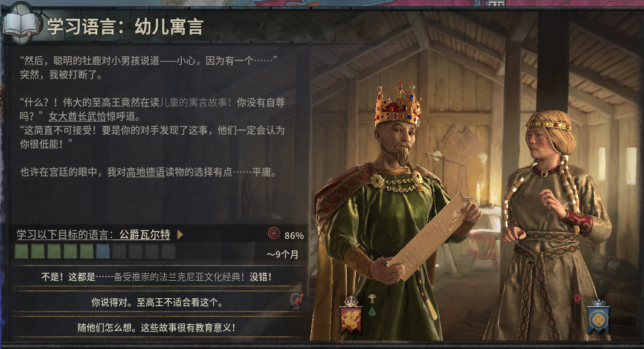Click the blue knot coat of arms banner

tap(599, 320)
